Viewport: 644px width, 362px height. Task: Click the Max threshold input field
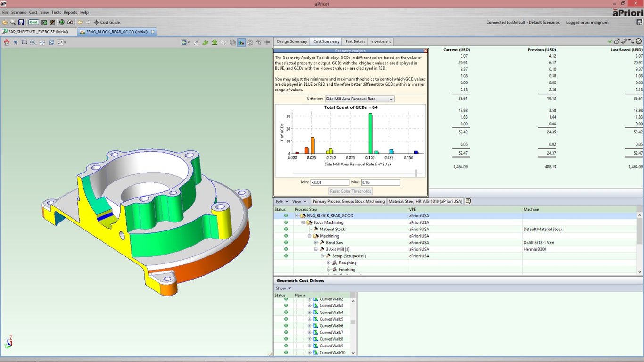click(x=380, y=182)
